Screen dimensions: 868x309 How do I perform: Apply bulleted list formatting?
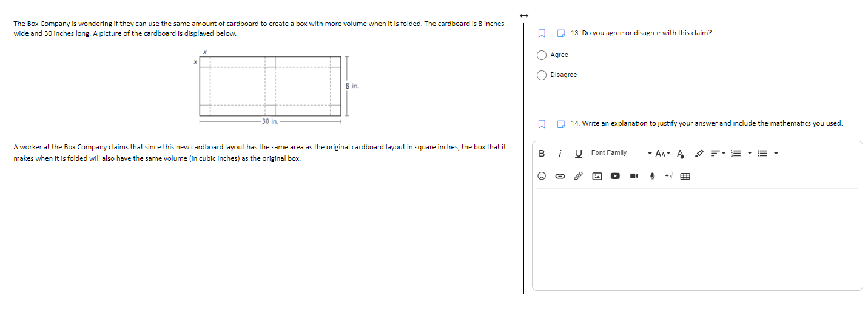tap(762, 153)
